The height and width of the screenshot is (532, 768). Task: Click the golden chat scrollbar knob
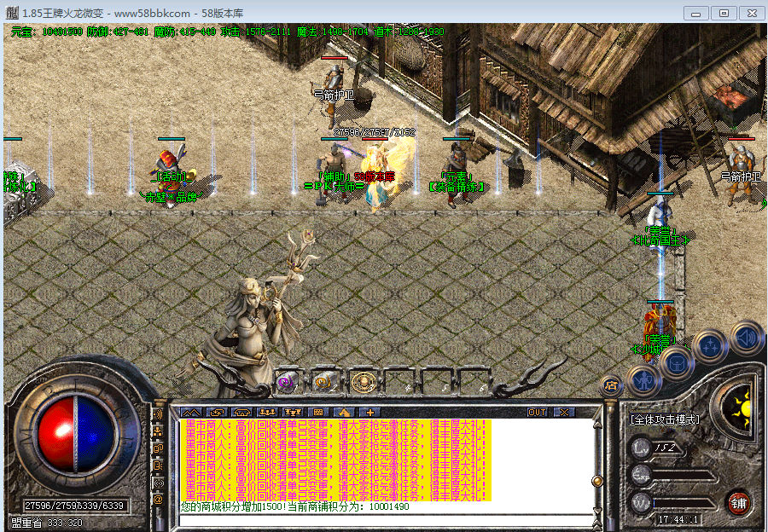pyautogui.click(x=597, y=481)
